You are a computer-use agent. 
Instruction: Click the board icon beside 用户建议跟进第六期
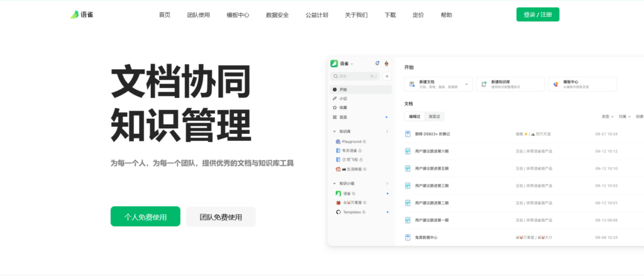point(408,151)
